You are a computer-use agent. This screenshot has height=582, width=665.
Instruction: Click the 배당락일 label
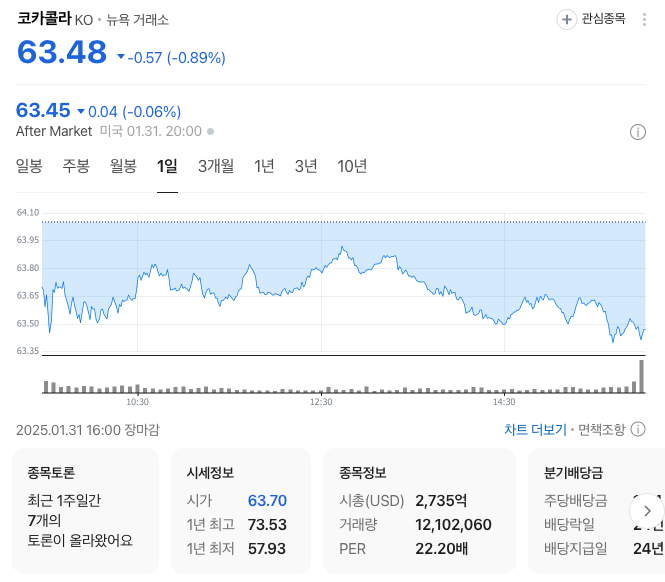(569, 525)
